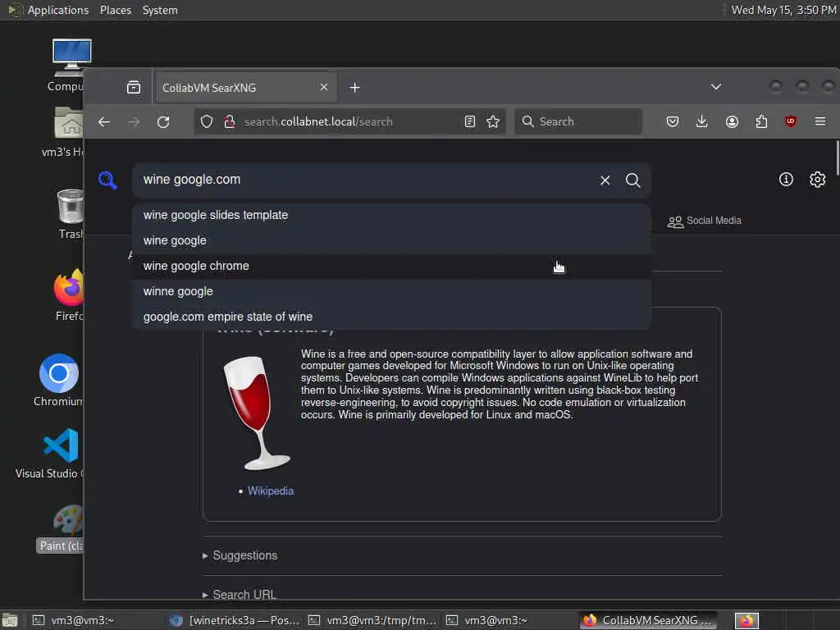
Task: Clear the SearXNG search query
Action: point(605,180)
